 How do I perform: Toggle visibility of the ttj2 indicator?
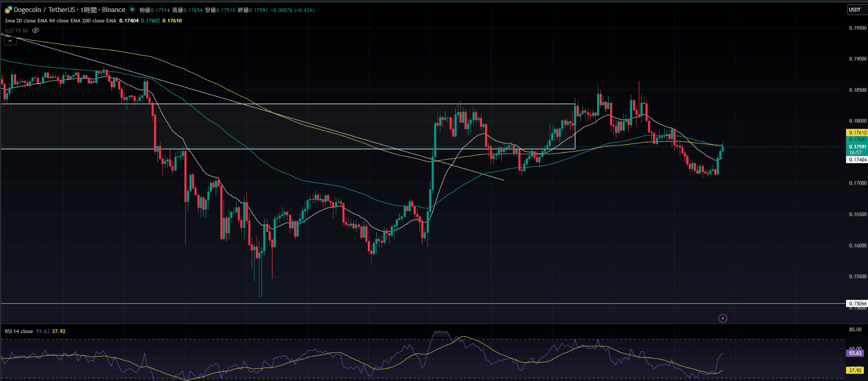tap(35, 31)
